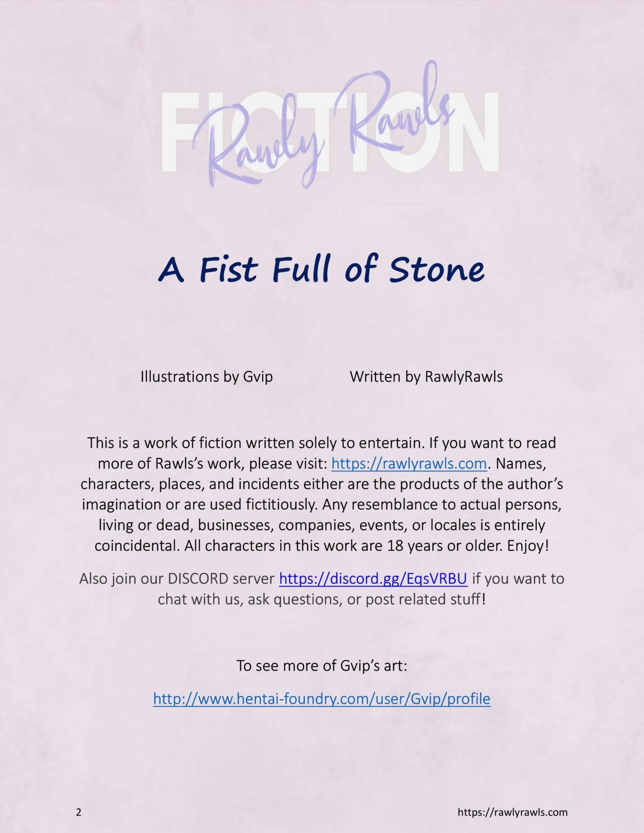Click the letter F of FICTION watermark
The height and width of the screenshot is (833, 644).
[176, 132]
